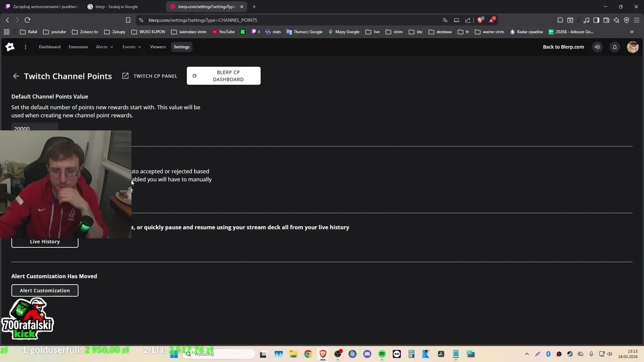
Task: Click the Windows taskbar search box
Action: tap(219, 354)
